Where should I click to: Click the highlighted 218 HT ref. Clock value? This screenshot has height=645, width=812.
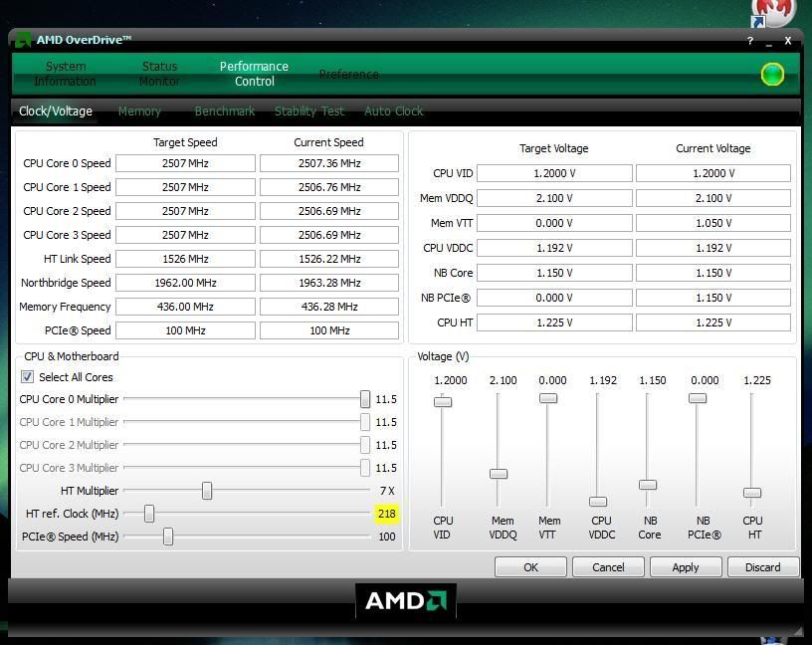coord(386,514)
